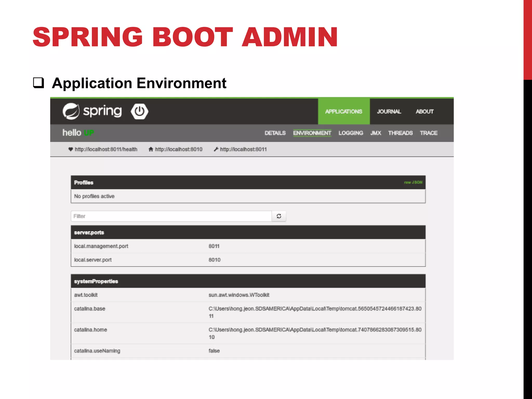The image size is (532, 399).
Task: Switch to the Details view
Action: [x=275, y=133]
